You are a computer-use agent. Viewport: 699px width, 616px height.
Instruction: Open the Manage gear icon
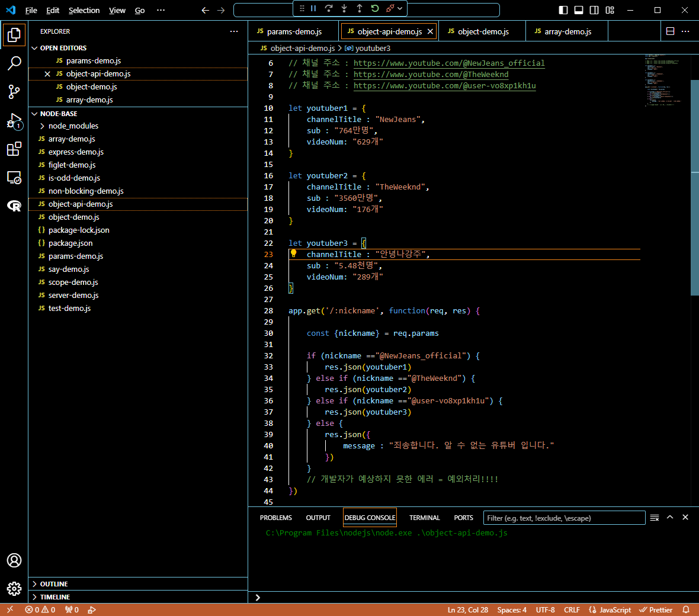pos(14,588)
